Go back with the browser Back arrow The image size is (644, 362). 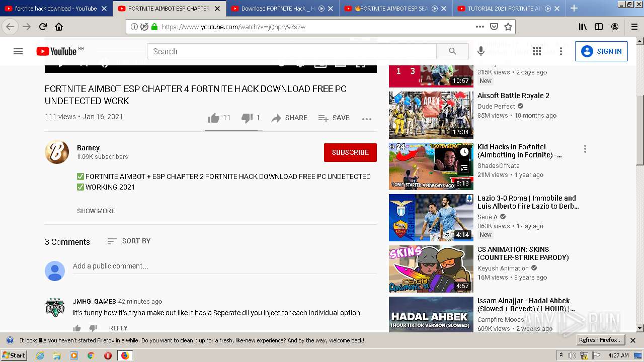[x=10, y=27]
